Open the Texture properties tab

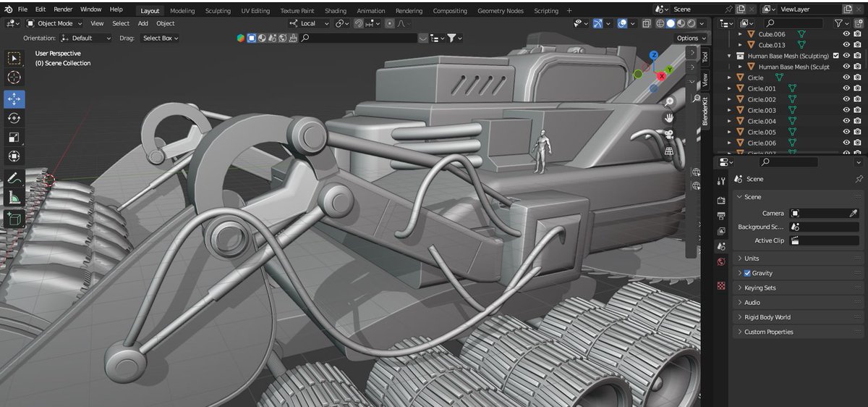coord(721,286)
